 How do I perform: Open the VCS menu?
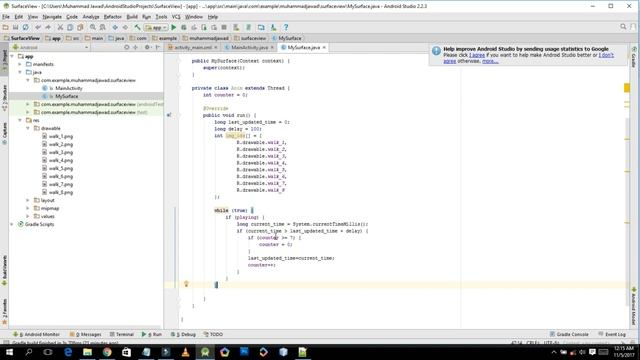pyautogui.click(x=176, y=17)
